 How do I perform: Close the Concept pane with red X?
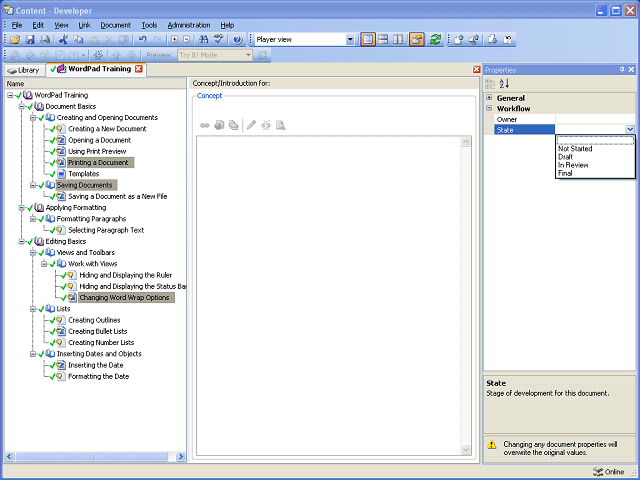(x=476, y=69)
